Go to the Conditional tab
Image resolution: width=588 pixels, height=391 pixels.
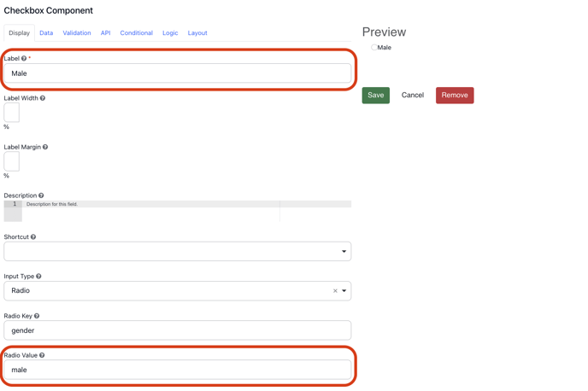pyautogui.click(x=136, y=33)
